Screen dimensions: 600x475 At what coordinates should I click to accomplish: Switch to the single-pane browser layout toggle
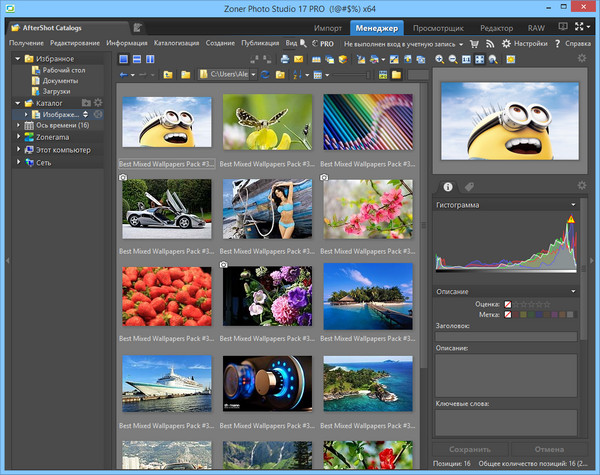coord(123,59)
